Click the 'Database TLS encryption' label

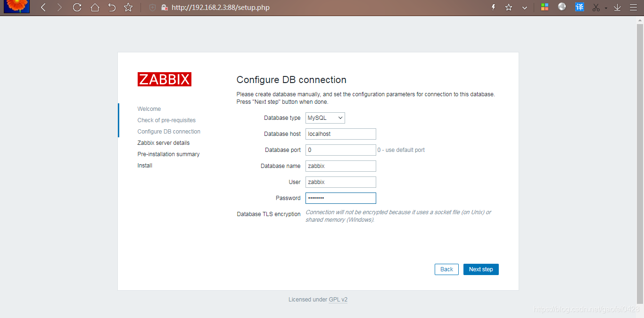click(x=269, y=214)
